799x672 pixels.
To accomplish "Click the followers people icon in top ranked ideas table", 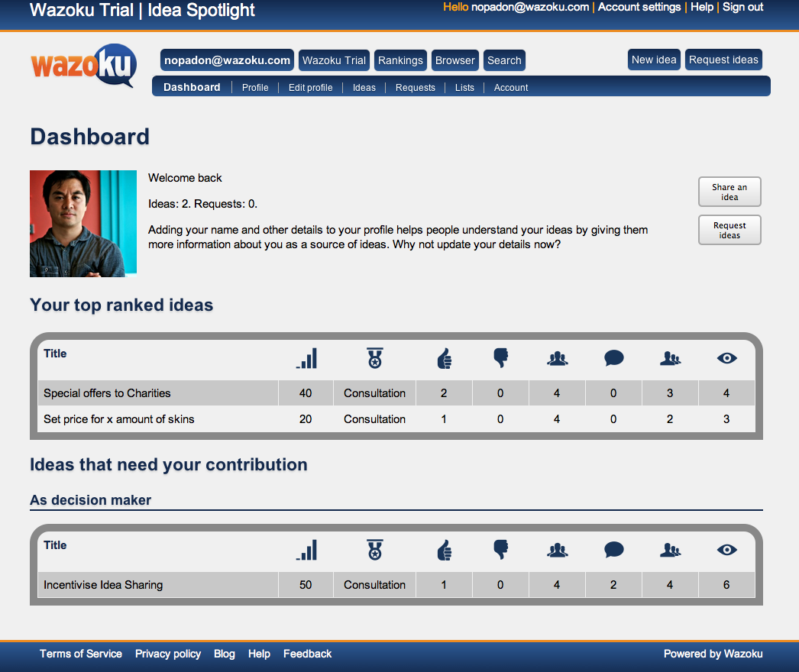I will (670, 359).
